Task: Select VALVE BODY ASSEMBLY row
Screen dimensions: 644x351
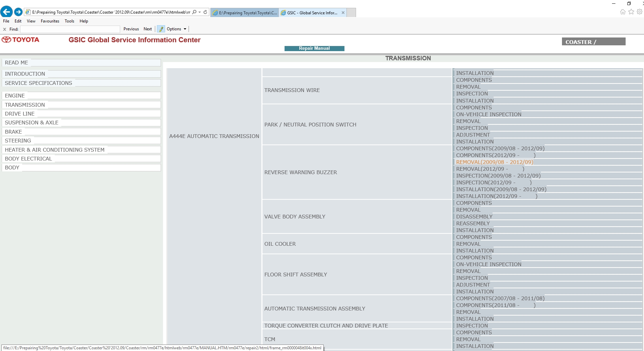Action: coord(357,216)
